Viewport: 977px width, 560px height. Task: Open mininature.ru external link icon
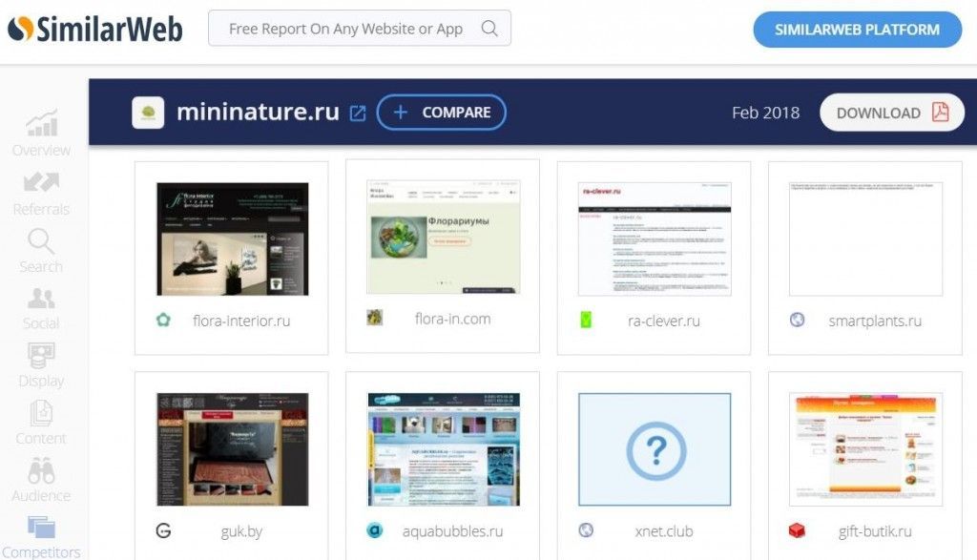tap(358, 113)
